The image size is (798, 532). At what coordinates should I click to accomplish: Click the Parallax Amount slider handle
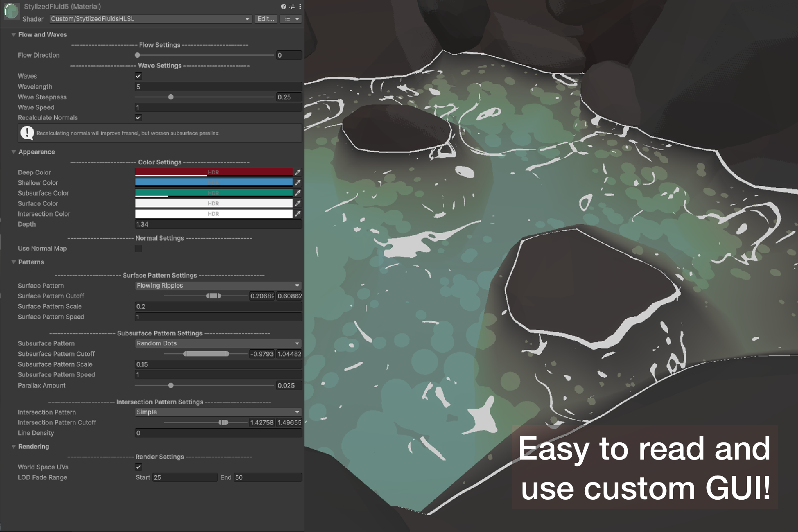[x=171, y=385]
